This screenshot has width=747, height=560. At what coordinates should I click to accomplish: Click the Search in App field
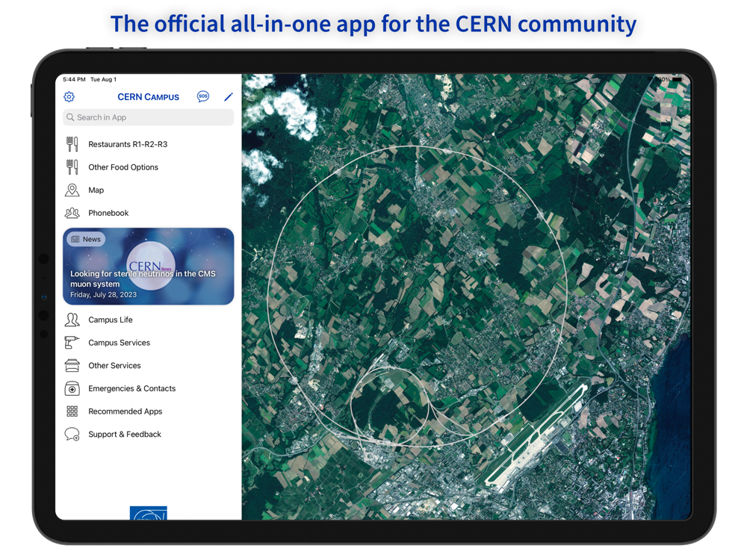148,117
